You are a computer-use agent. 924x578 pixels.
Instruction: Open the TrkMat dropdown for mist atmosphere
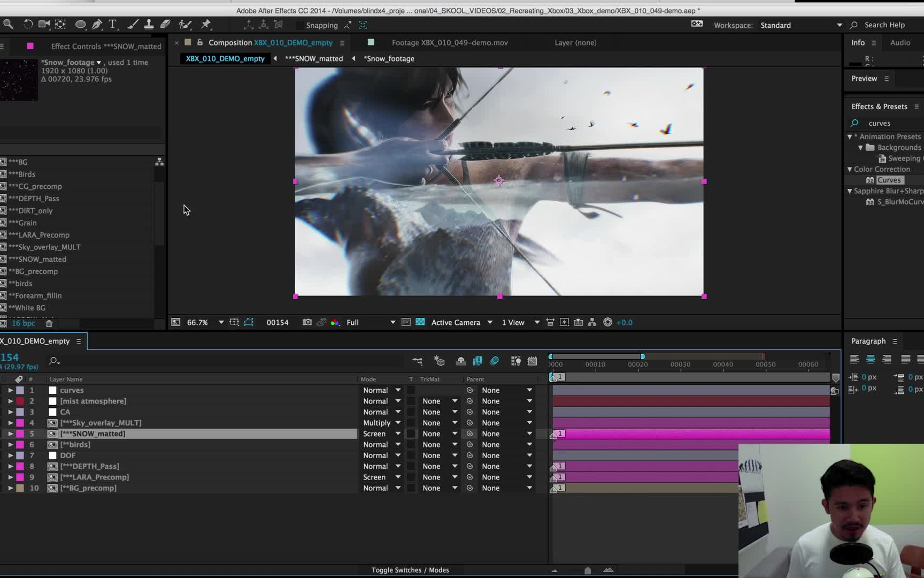click(440, 401)
